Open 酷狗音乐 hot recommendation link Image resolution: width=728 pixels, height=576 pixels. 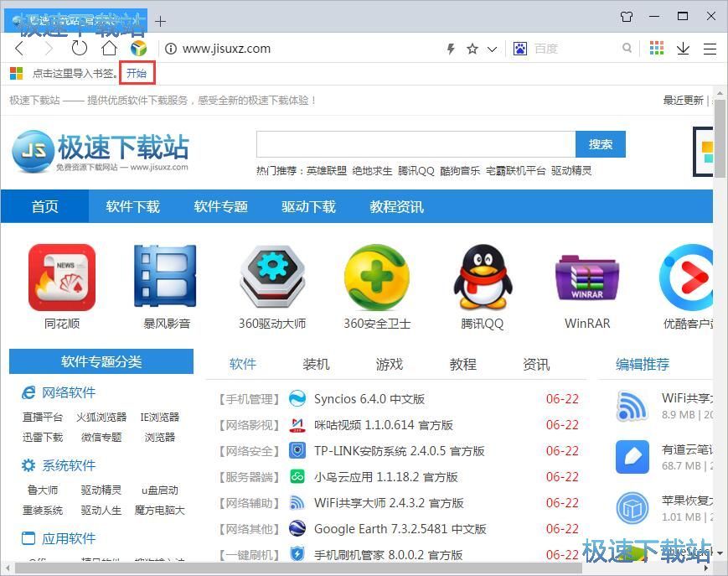pyautogui.click(x=460, y=171)
